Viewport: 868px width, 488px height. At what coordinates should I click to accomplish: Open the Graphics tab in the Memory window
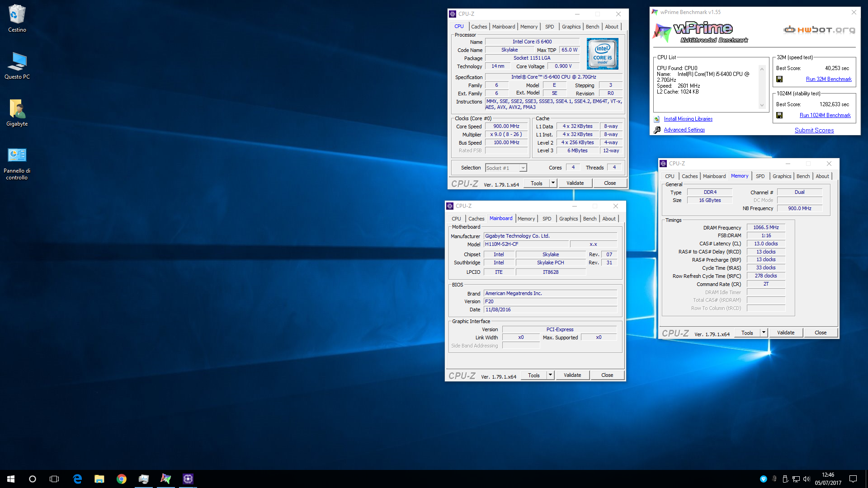(782, 176)
